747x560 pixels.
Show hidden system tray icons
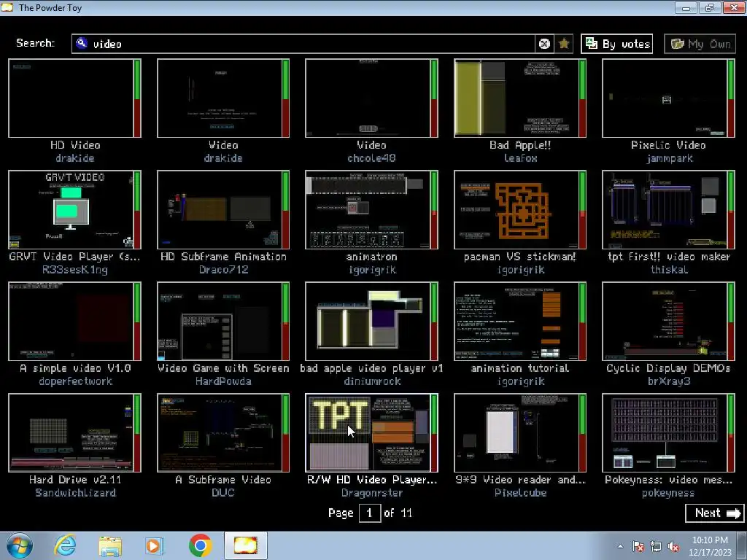pyautogui.click(x=620, y=546)
